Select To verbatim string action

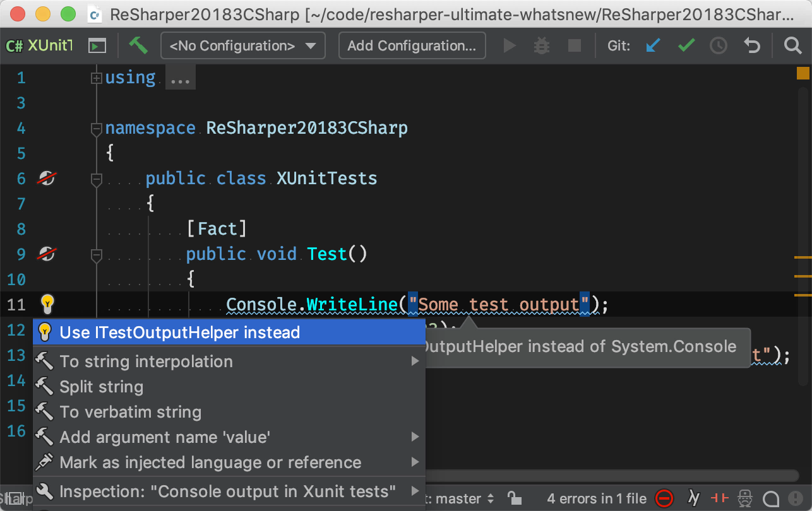(229, 411)
